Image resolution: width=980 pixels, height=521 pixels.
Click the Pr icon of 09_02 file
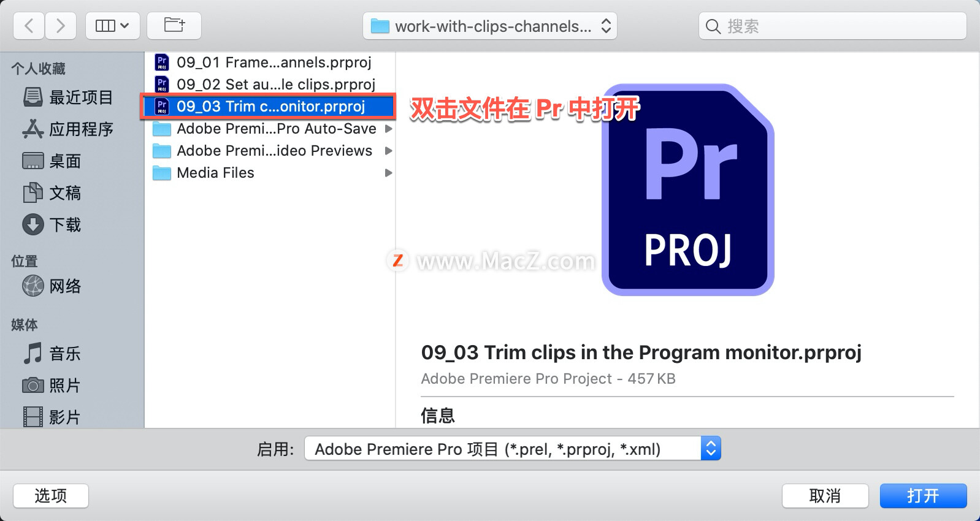[162, 85]
